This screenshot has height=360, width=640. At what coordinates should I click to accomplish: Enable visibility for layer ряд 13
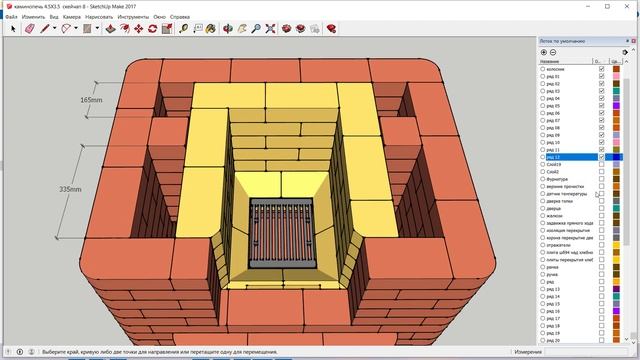click(601, 289)
